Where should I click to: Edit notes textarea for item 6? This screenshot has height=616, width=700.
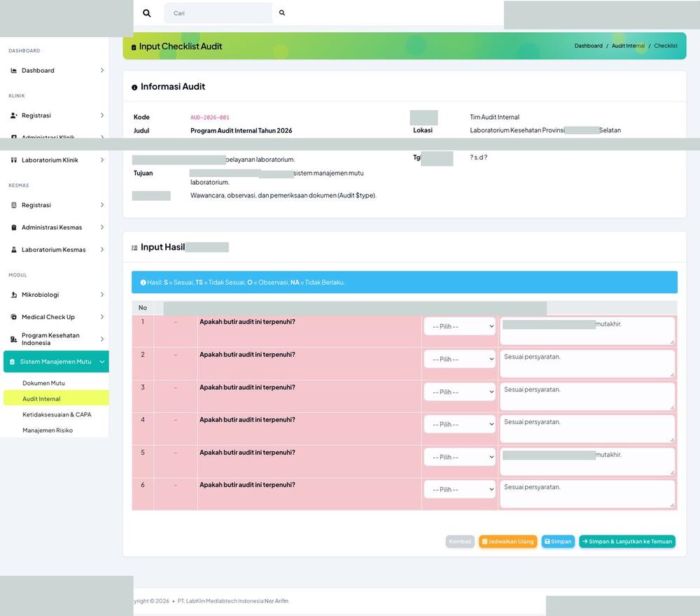point(587,495)
